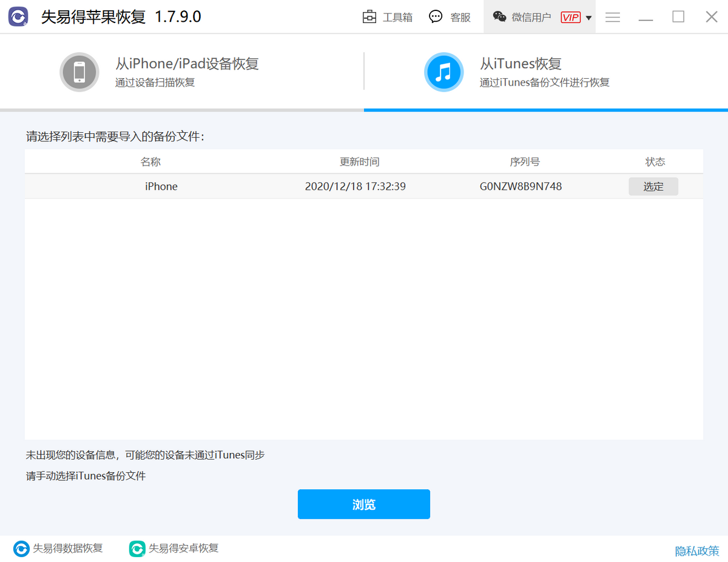This screenshot has height=562, width=728.
Task: Click the 失易得苹果恢复 1.7.9.0 title text
Action: (x=121, y=16)
